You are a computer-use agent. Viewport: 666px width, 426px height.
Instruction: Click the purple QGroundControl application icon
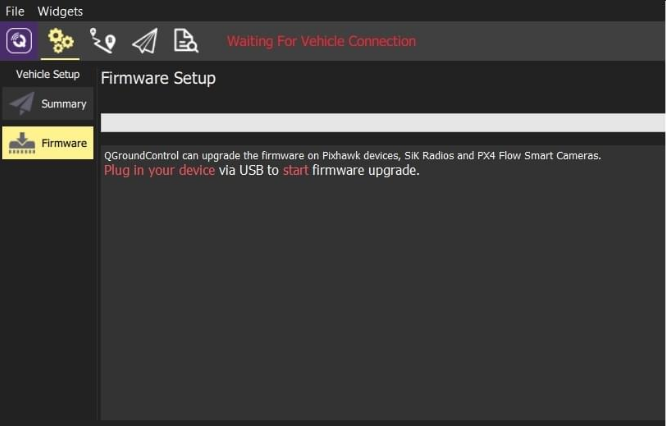coord(20,41)
